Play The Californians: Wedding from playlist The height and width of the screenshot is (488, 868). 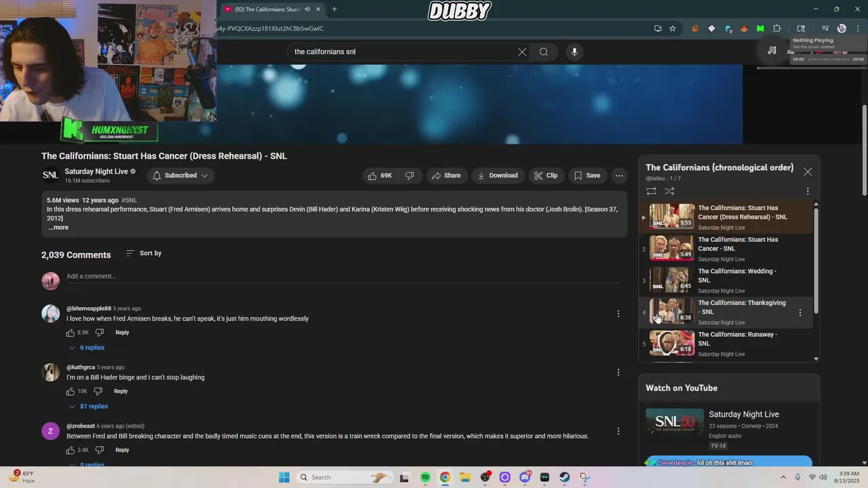click(x=726, y=281)
